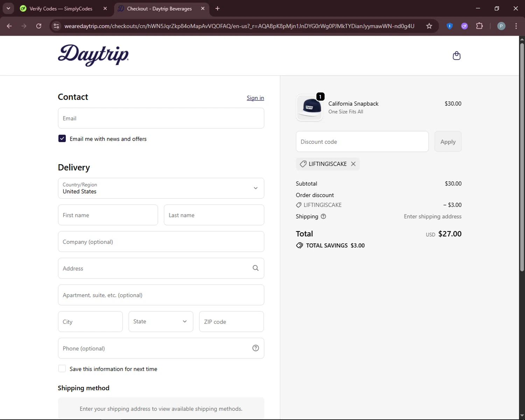Click the browser address bar URL

pyautogui.click(x=239, y=26)
